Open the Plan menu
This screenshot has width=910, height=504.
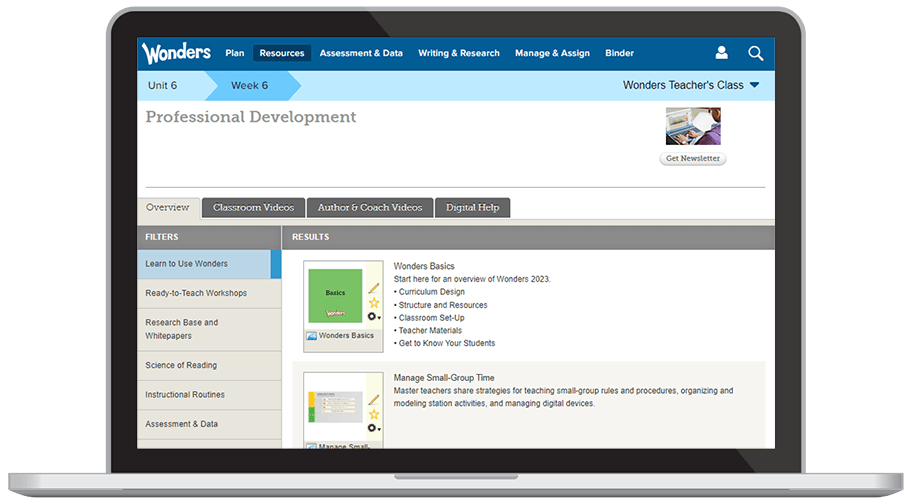pos(234,53)
